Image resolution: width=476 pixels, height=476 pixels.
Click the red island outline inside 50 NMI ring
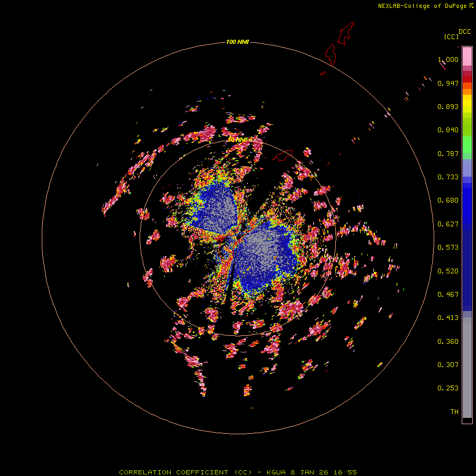point(283,155)
